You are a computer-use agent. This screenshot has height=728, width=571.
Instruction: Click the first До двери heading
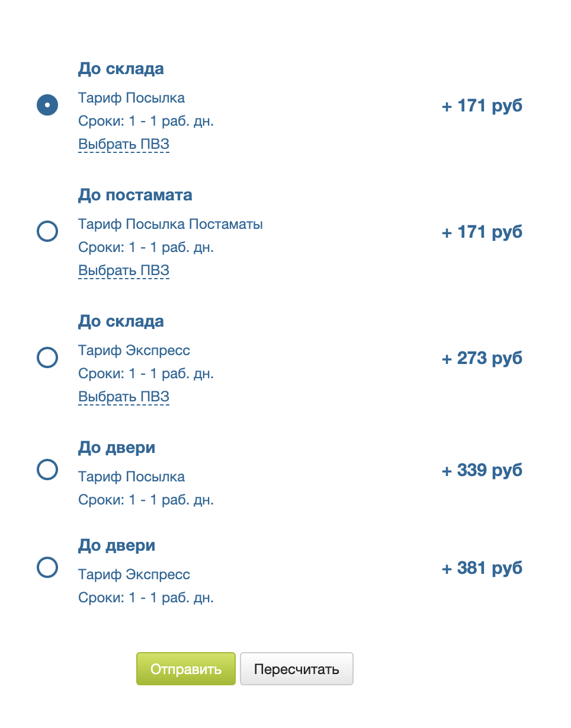click(117, 448)
